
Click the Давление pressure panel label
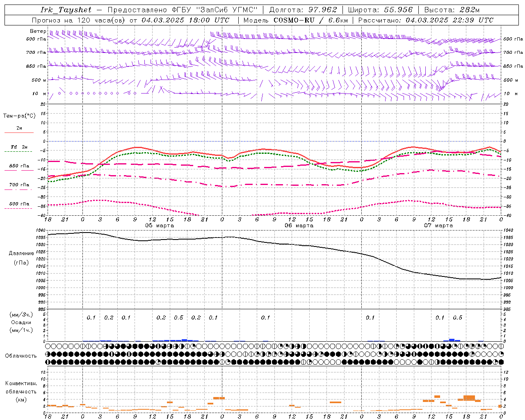click(x=21, y=253)
